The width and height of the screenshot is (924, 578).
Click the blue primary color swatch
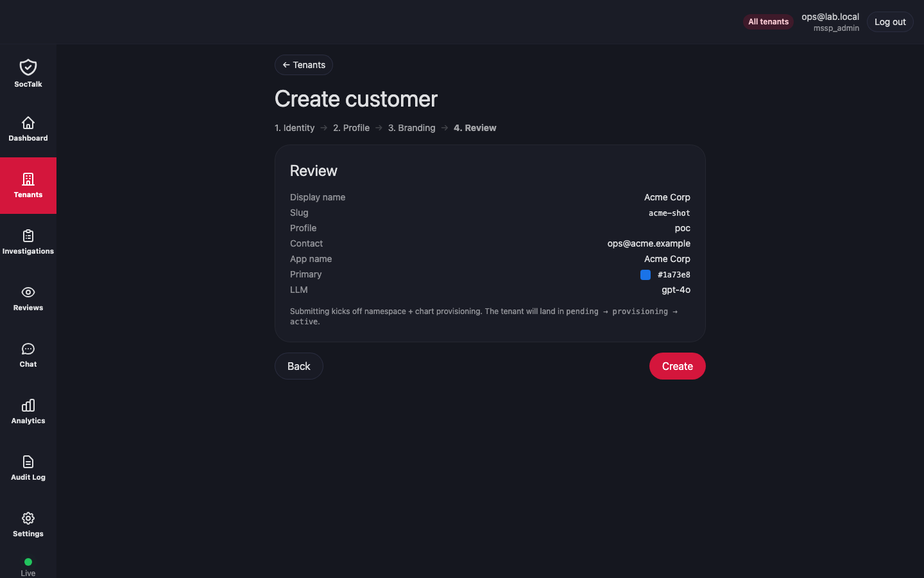[646, 275]
